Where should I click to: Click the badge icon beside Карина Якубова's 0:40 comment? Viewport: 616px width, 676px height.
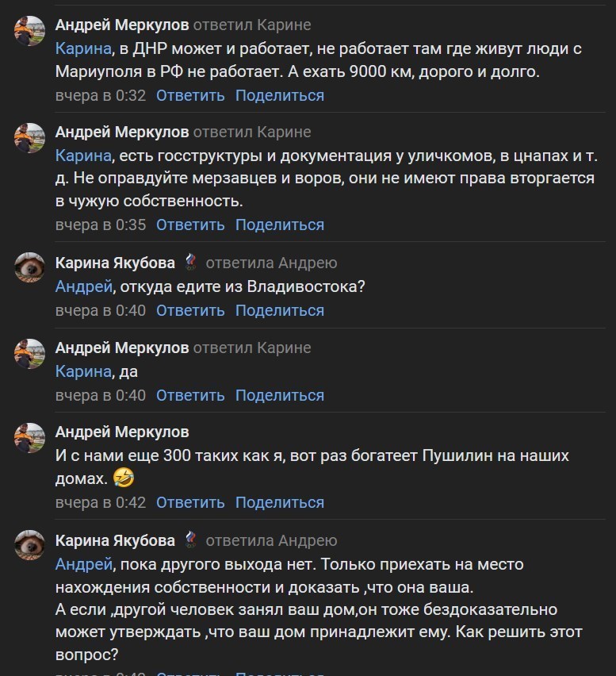pos(189,263)
